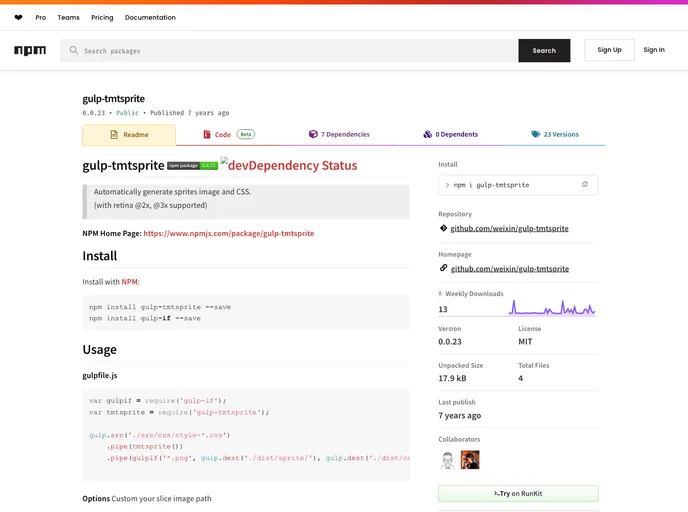
Task: Open the Documentation menu item
Action: coord(150,17)
